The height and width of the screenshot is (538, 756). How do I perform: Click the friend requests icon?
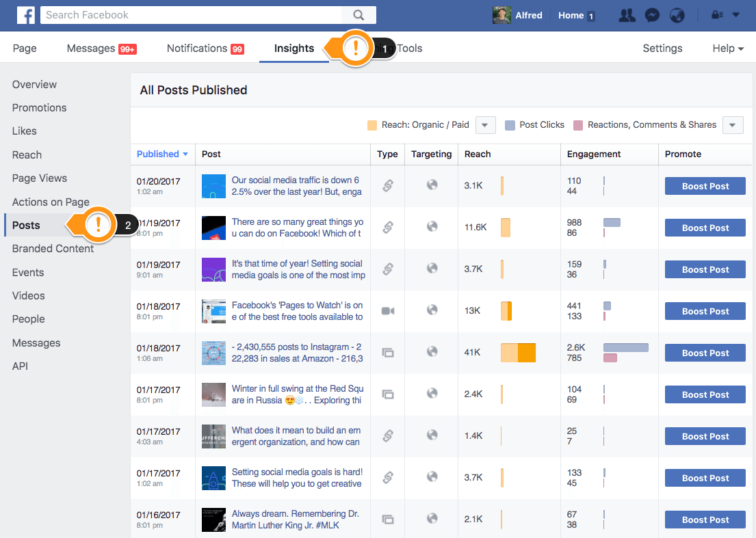(627, 14)
